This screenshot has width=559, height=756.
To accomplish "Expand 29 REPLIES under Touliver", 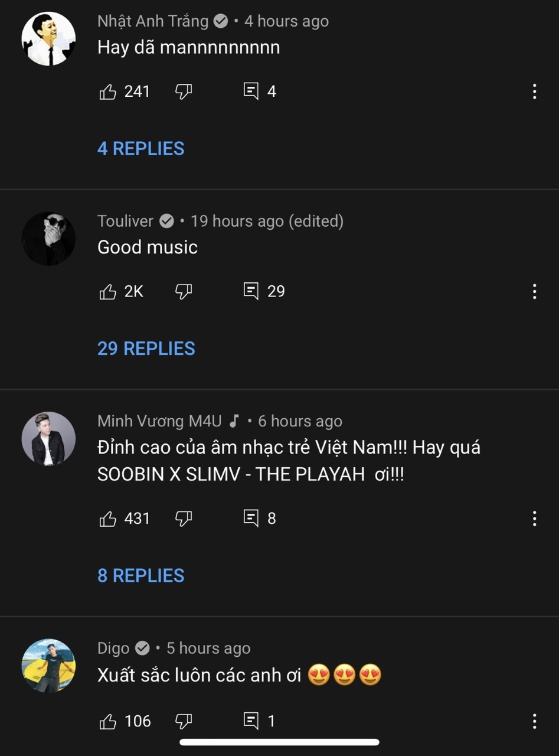I will 146,348.
